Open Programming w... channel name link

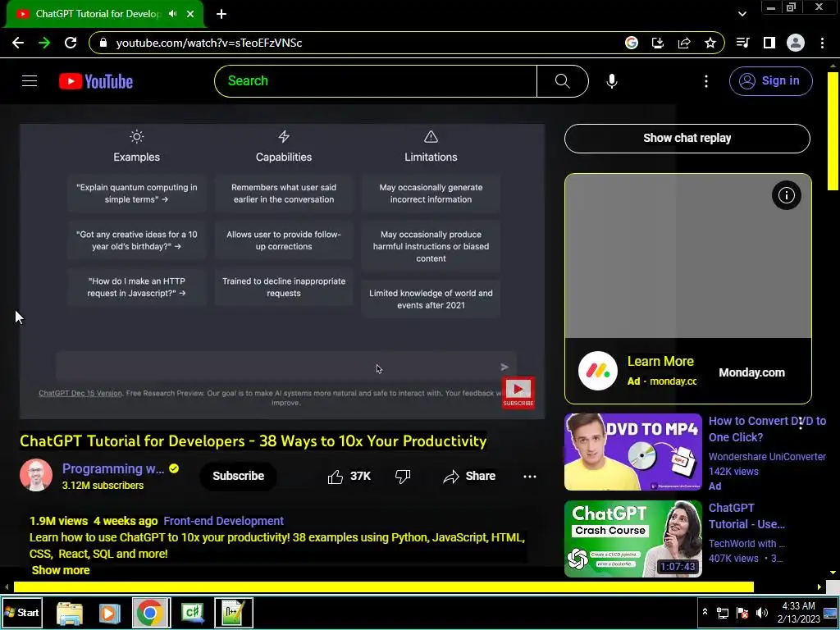coord(113,468)
